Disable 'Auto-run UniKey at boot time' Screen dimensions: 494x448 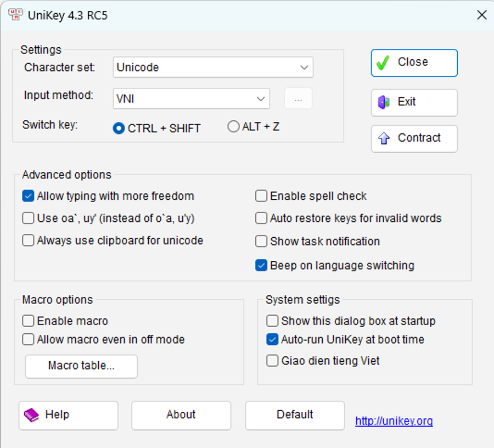coord(272,339)
